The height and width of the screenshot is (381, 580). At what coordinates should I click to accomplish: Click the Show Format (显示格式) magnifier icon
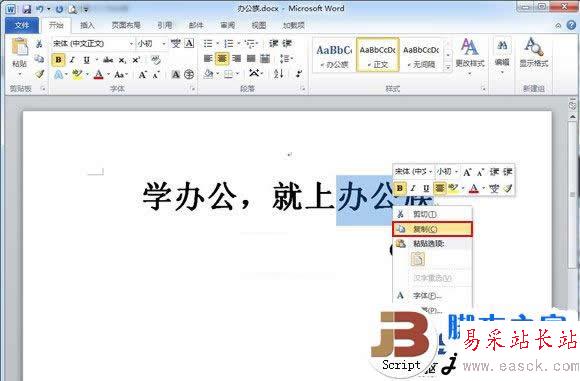point(533,47)
